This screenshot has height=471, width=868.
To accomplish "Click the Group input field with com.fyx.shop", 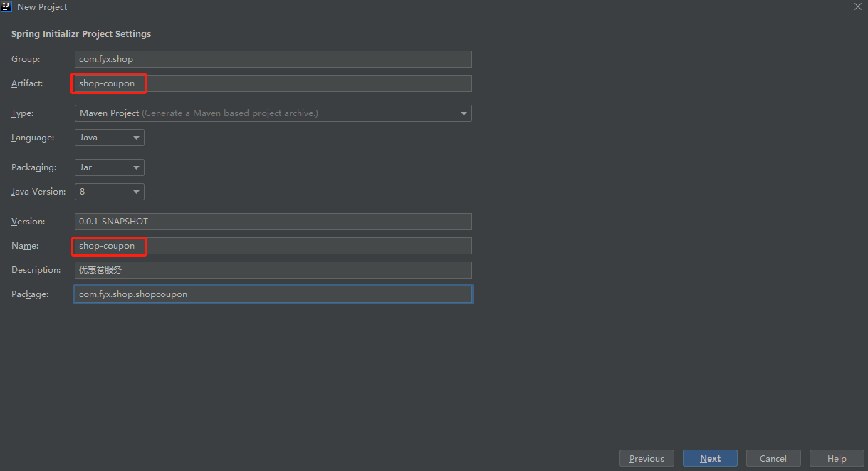I will [x=273, y=59].
